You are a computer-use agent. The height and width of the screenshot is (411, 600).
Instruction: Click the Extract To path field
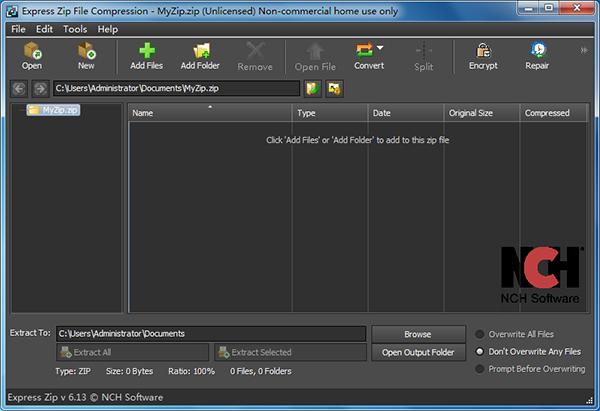point(211,334)
